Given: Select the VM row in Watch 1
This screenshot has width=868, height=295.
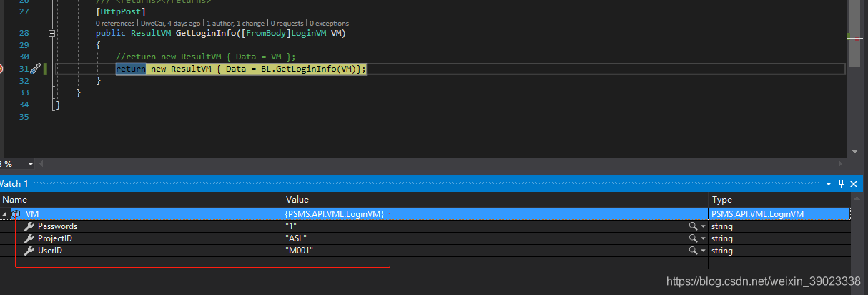Looking at the screenshot, I should (425, 213).
